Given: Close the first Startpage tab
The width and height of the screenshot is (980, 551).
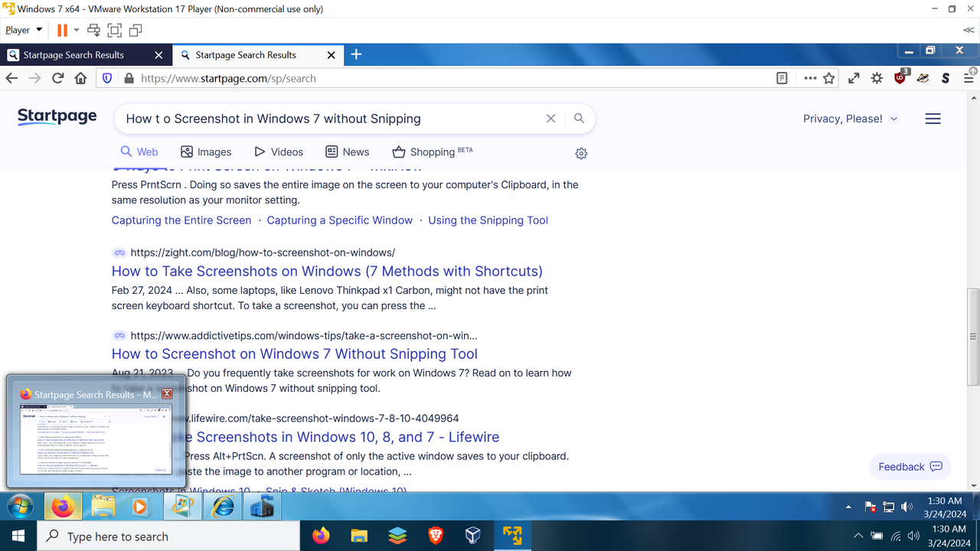Looking at the screenshot, I should click(x=158, y=55).
